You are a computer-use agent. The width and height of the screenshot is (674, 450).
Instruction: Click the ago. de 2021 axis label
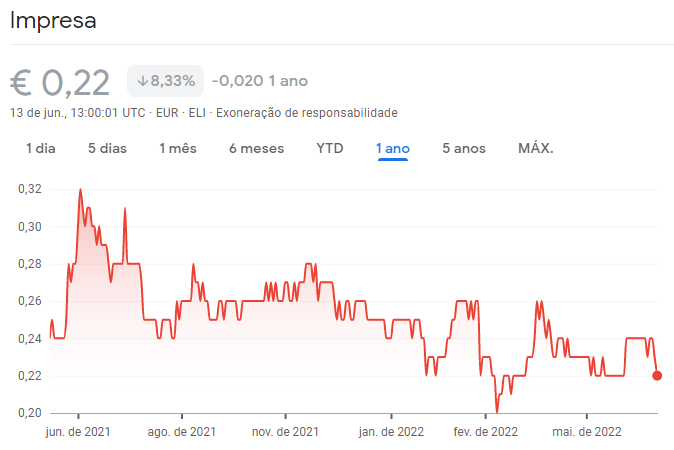tap(181, 432)
